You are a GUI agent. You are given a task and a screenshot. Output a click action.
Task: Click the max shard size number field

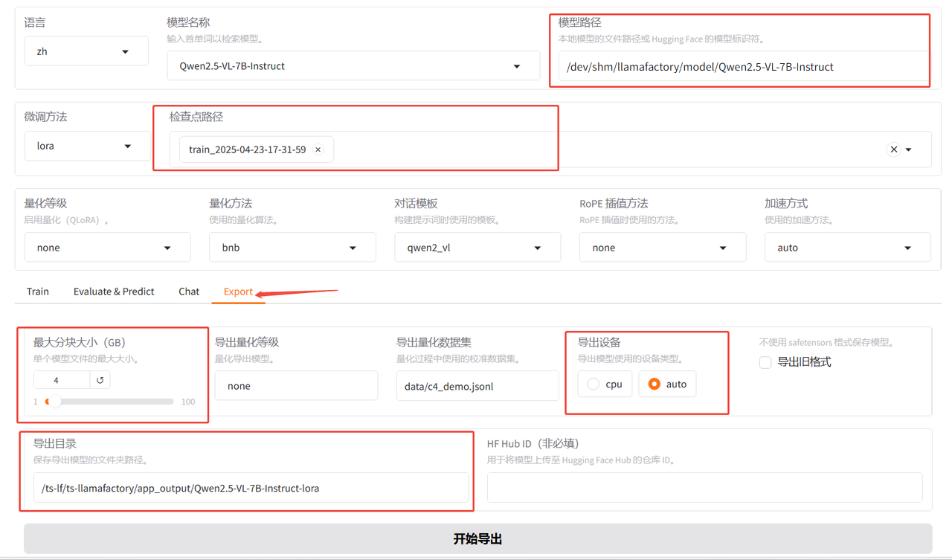[x=62, y=380]
